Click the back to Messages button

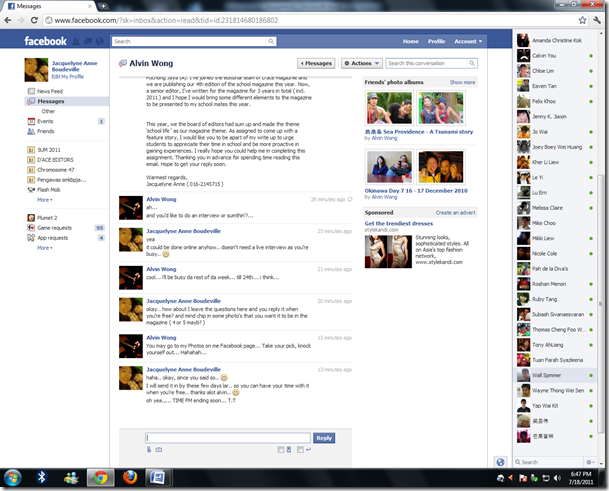(316, 63)
